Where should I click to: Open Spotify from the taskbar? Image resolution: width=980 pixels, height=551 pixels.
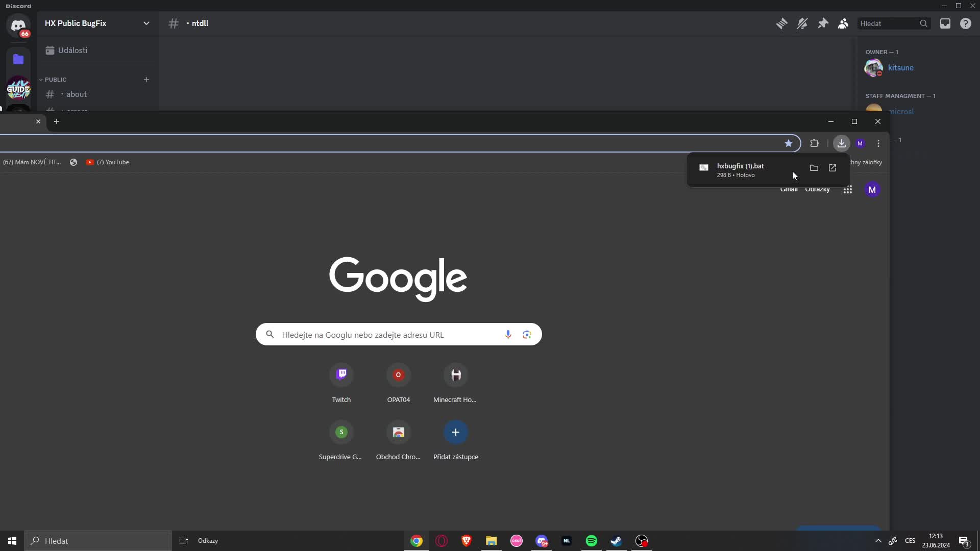click(x=591, y=541)
